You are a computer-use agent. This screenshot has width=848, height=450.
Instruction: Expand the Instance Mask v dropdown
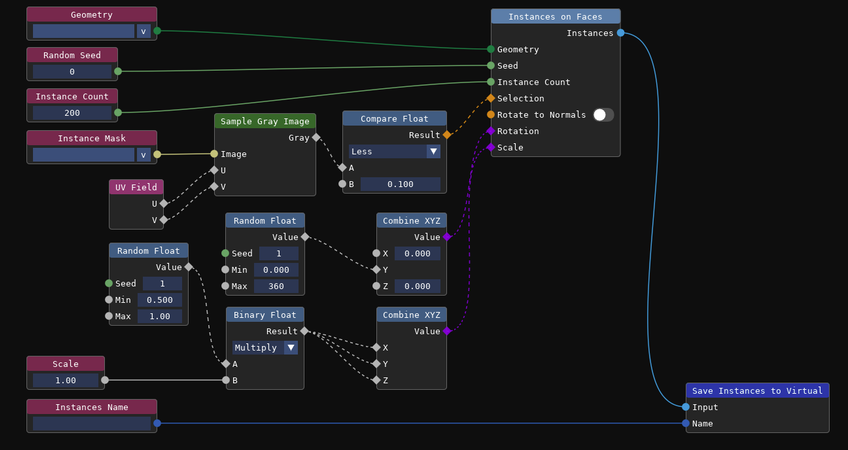coord(143,155)
